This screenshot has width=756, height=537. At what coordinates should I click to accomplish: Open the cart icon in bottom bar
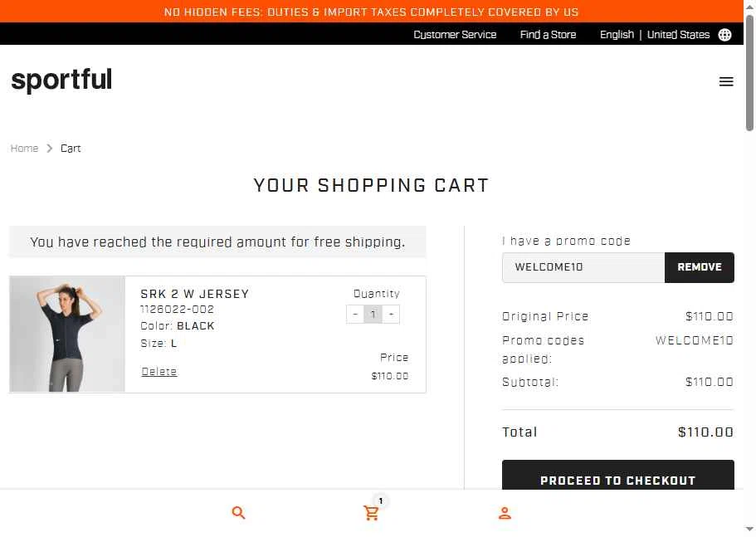(371, 513)
